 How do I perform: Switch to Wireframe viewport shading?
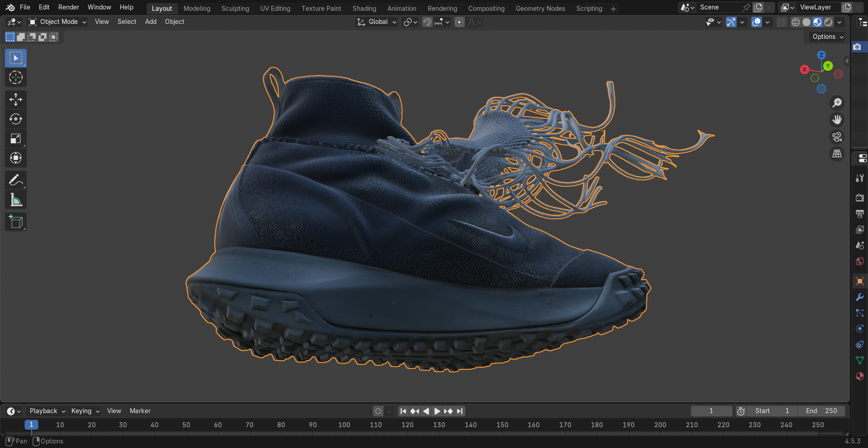tap(796, 22)
